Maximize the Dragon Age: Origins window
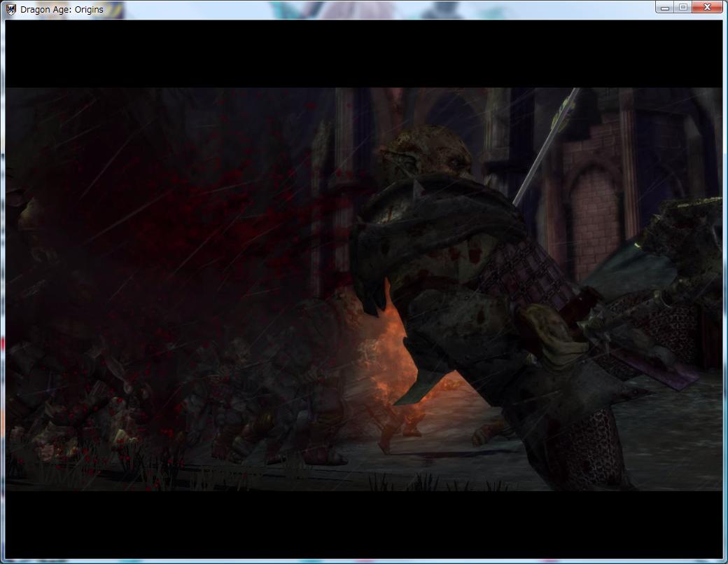This screenshot has height=564, width=728. [x=683, y=8]
